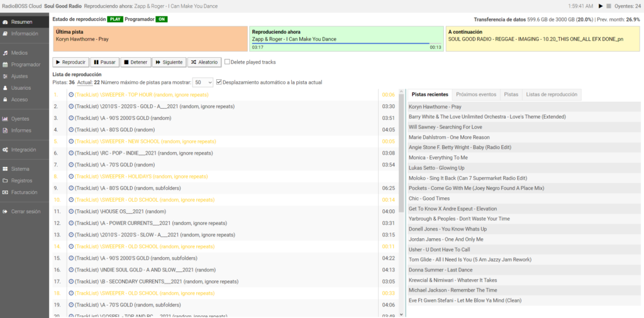The width and height of the screenshot is (644, 318).
Task: Go to Ajustes in the sidebar
Action: (x=19, y=76)
